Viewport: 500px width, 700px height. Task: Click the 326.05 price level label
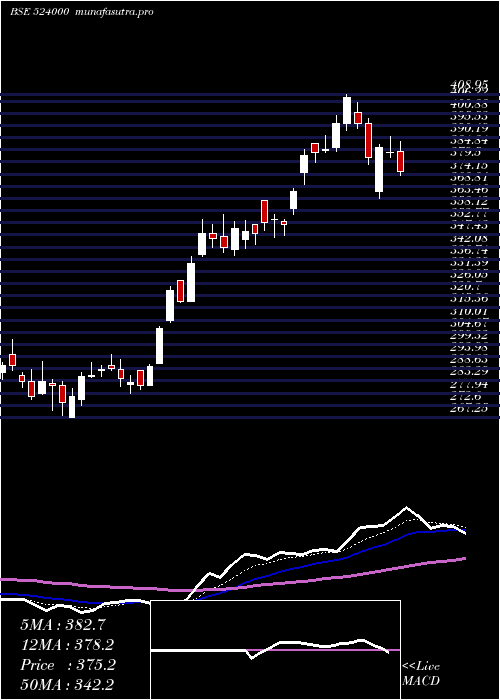coord(469,275)
